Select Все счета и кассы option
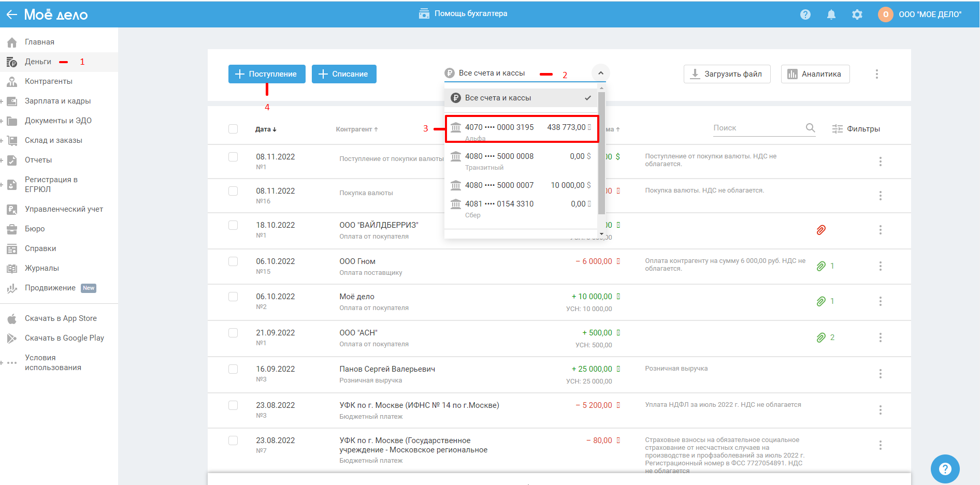Screen dimensions: 980x485 tap(521, 98)
